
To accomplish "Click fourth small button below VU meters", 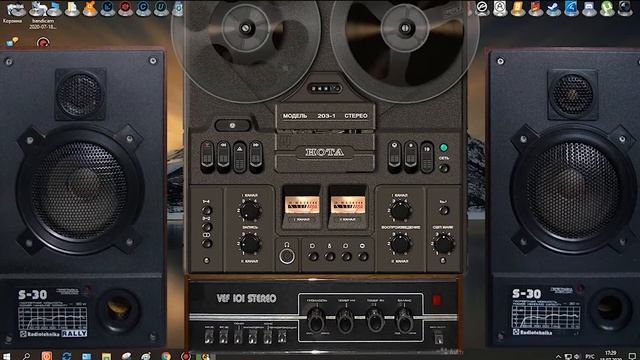I will (363, 256).
